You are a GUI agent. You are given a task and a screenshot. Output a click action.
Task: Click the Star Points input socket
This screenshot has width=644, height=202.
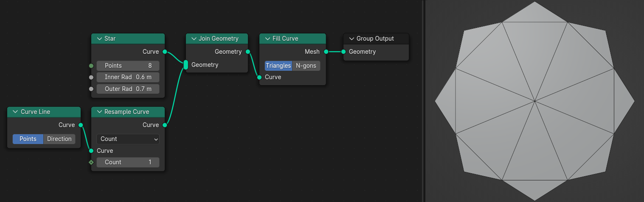[91, 66]
